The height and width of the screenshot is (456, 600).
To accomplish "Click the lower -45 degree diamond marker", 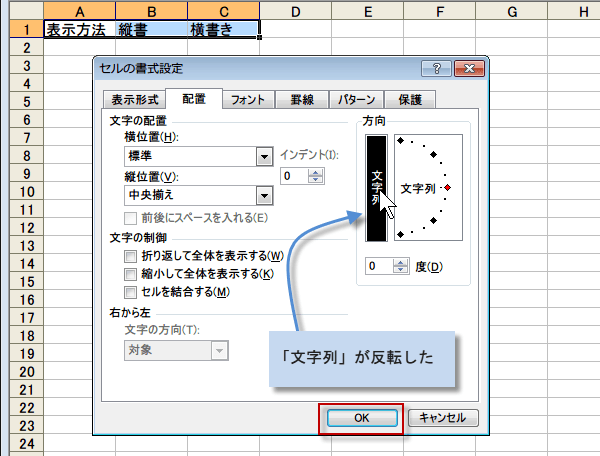I will [x=433, y=220].
